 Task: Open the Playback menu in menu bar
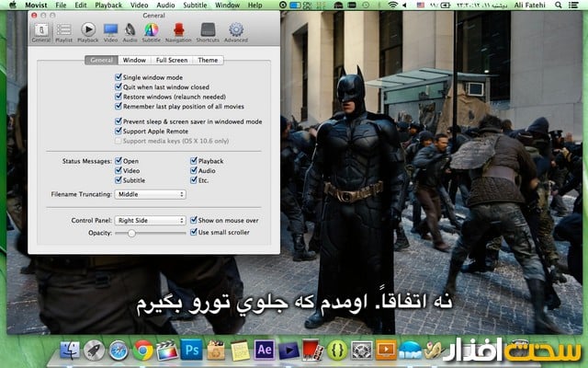point(108,6)
